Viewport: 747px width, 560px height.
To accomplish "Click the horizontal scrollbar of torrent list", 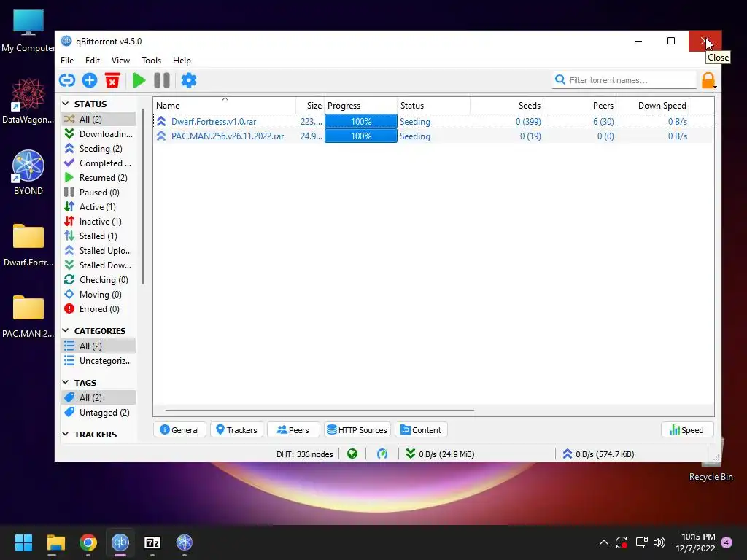I will point(320,410).
